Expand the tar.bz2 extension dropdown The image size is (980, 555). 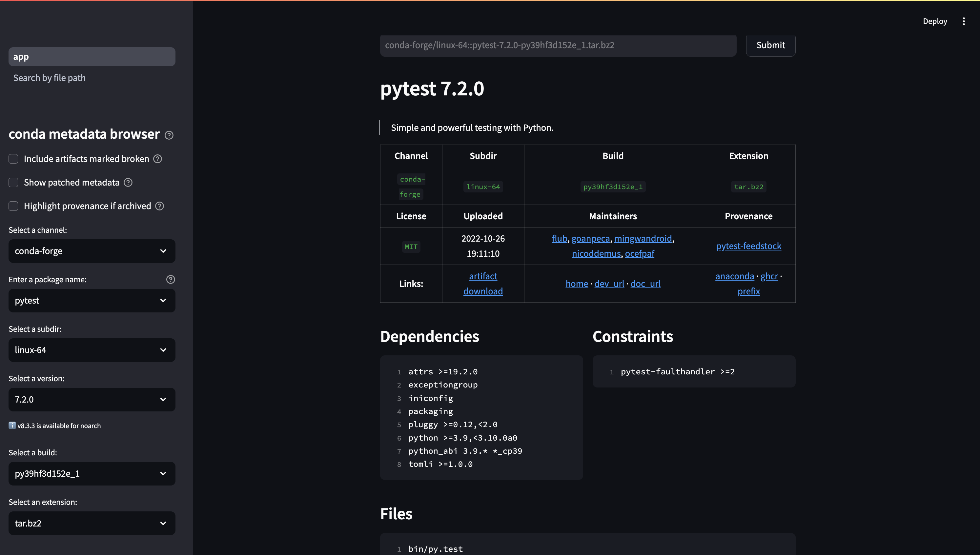click(x=92, y=523)
